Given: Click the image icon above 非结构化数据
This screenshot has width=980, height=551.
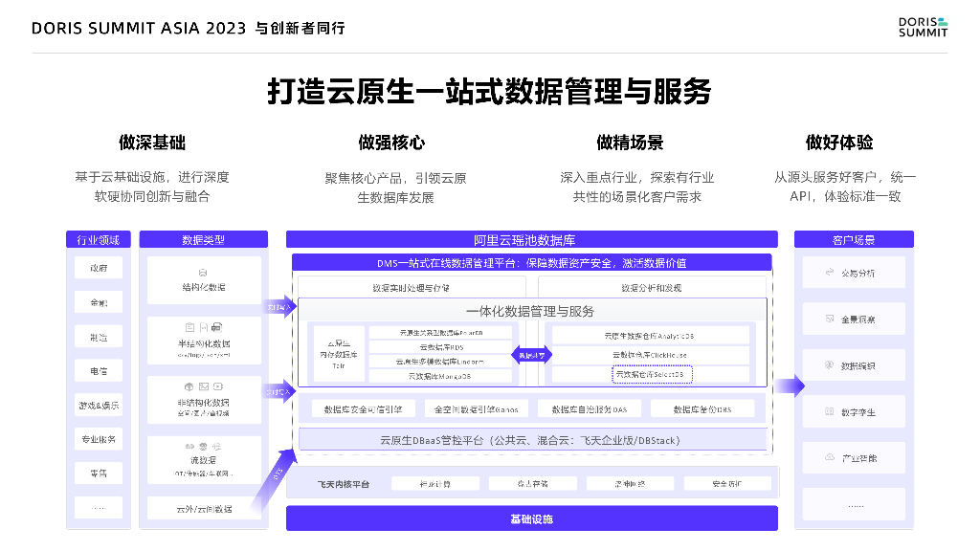Looking at the screenshot, I should pyautogui.click(x=204, y=386).
